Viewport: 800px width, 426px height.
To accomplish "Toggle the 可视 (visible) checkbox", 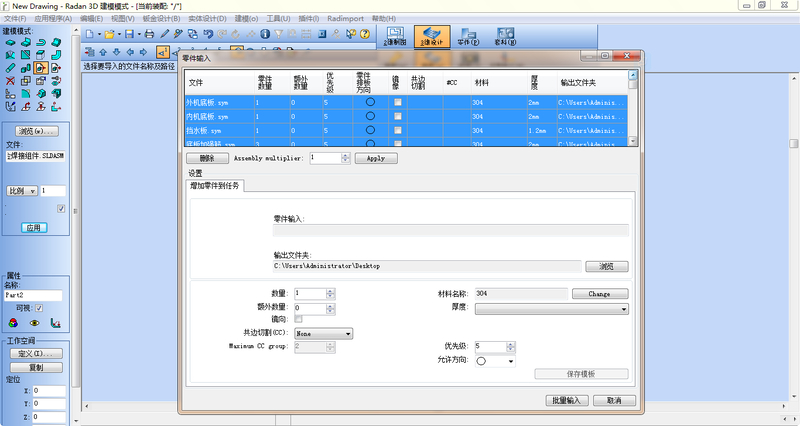I will click(x=40, y=307).
